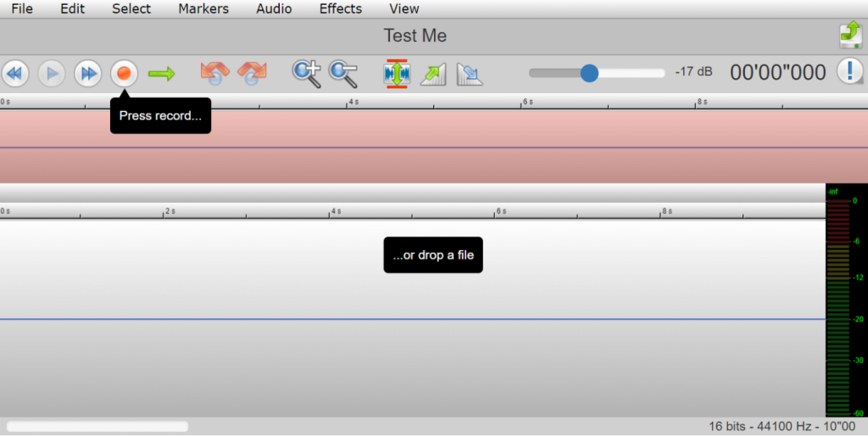Apply fade out with ramp-down icon
The width and height of the screenshot is (868, 436).
470,75
